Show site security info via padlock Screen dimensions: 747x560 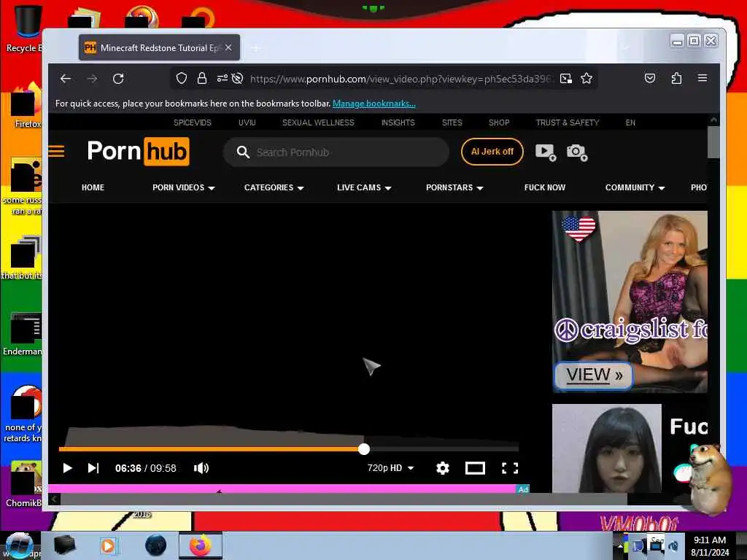(202, 79)
